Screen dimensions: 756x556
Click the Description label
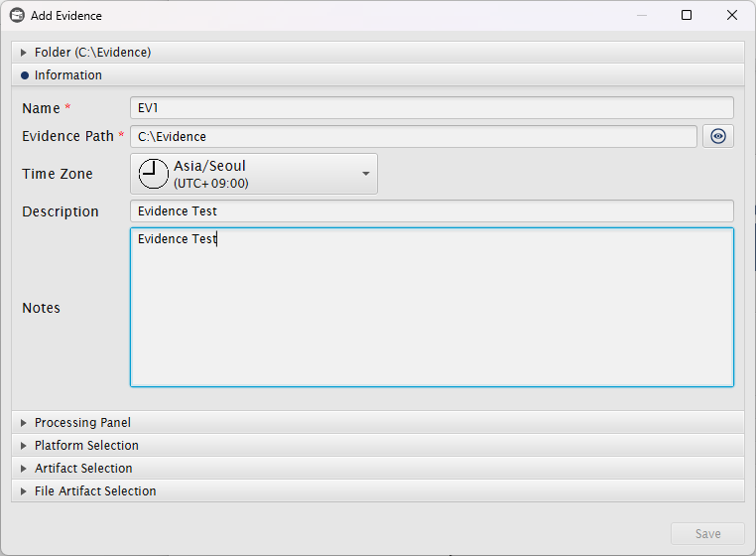click(x=61, y=211)
